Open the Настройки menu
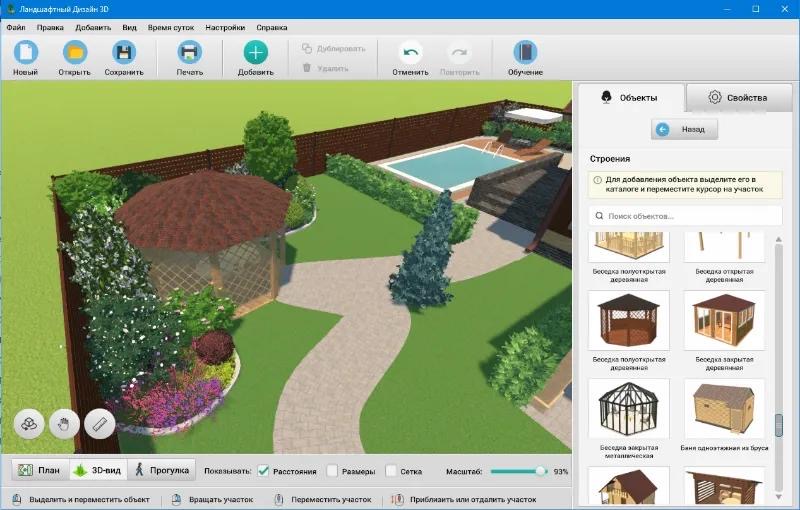This screenshot has height=510, width=800. coord(225,28)
